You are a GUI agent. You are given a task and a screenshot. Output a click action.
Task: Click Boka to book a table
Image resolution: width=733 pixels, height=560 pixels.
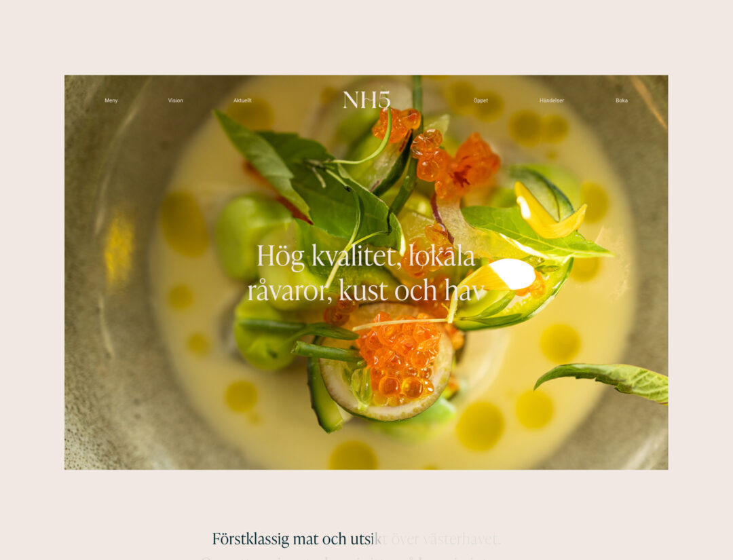point(621,100)
